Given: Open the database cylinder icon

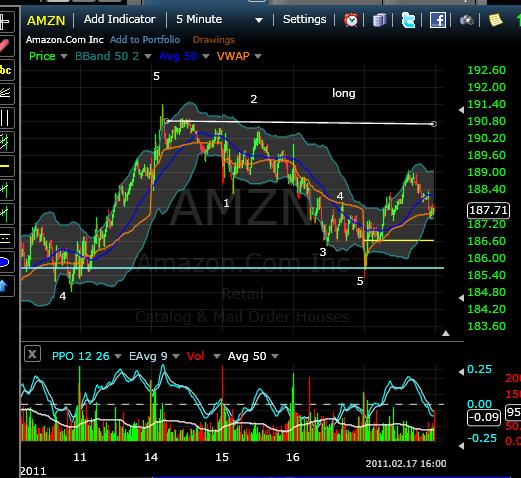Looking at the screenshot, I should point(379,20).
